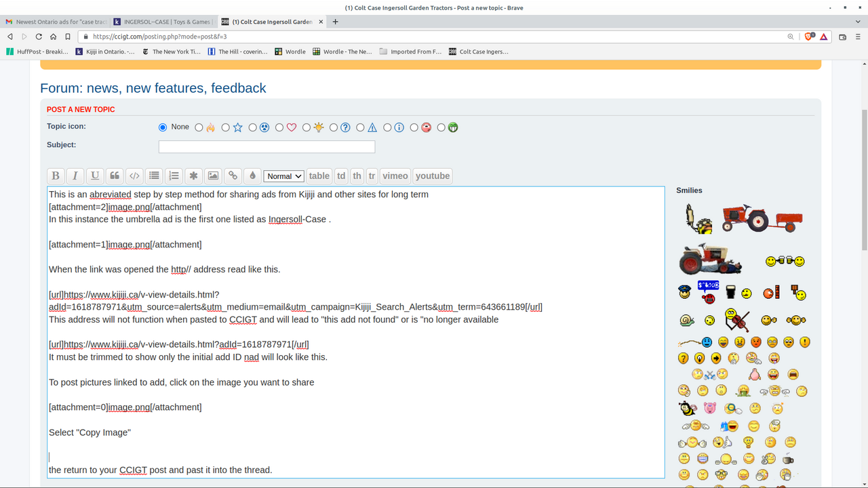Image resolution: width=868 pixels, height=488 pixels.
Task: Insert an ordered numbered list
Action: coord(174,176)
